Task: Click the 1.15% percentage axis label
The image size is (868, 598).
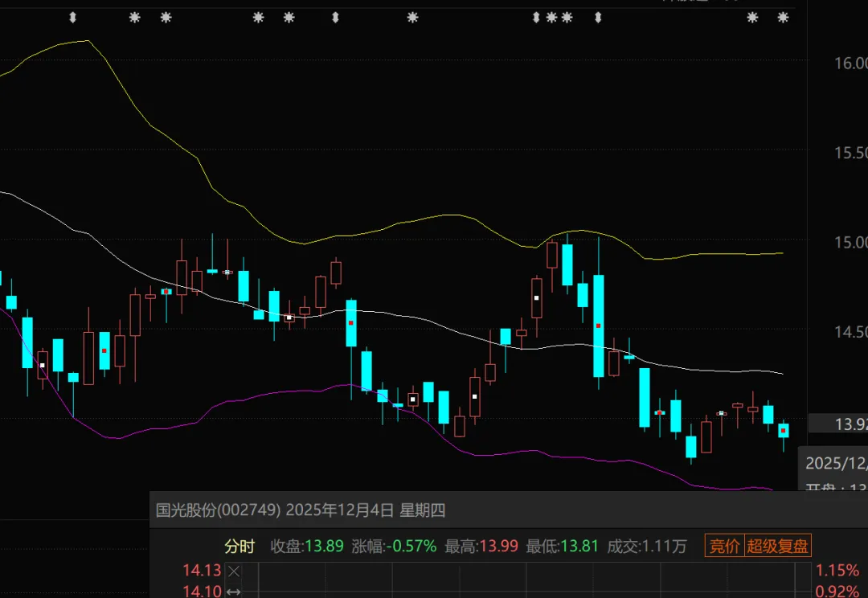Action: [x=837, y=571]
